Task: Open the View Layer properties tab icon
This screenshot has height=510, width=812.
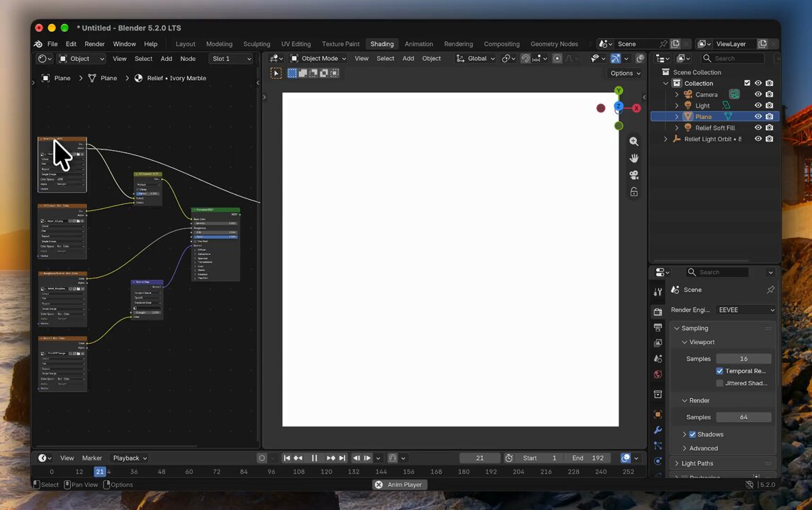Action: pos(658,343)
